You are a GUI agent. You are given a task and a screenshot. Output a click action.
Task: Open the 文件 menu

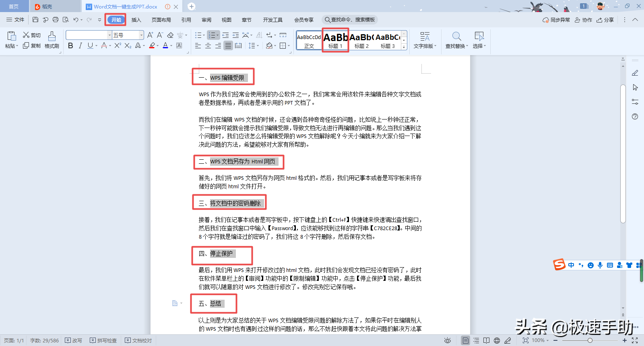pyautogui.click(x=15, y=20)
